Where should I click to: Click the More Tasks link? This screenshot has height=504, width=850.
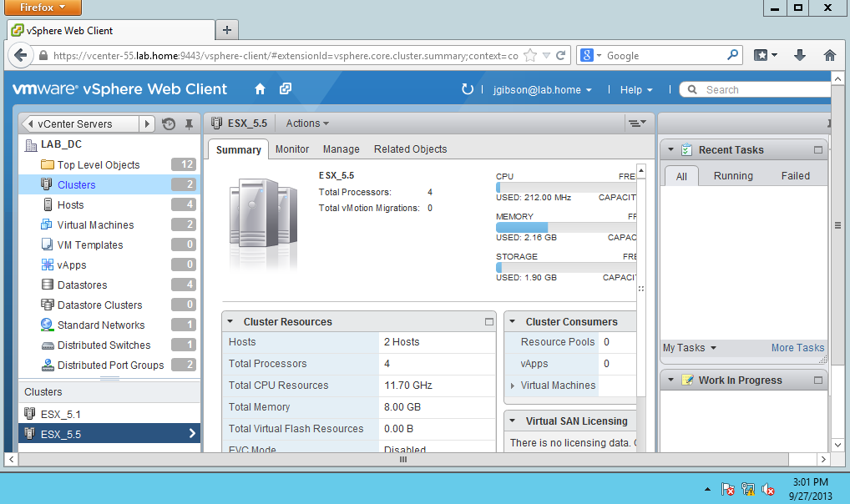[797, 348]
